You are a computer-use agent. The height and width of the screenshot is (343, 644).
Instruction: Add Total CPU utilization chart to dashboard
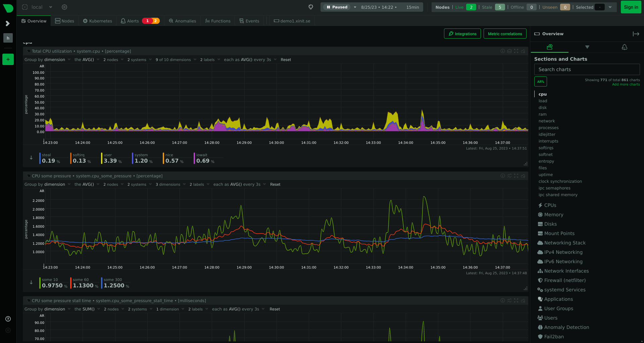[523, 51]
